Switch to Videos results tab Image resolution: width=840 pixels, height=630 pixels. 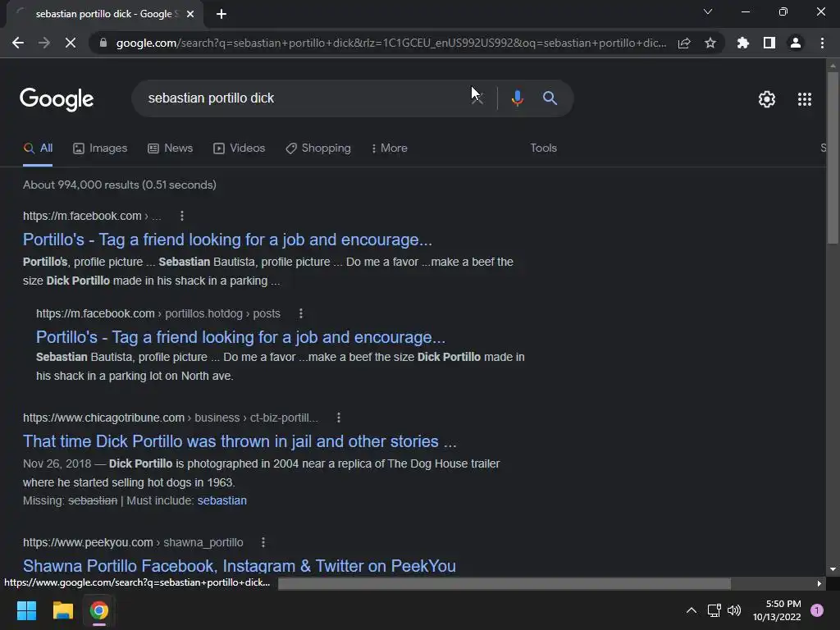(239, 148)
